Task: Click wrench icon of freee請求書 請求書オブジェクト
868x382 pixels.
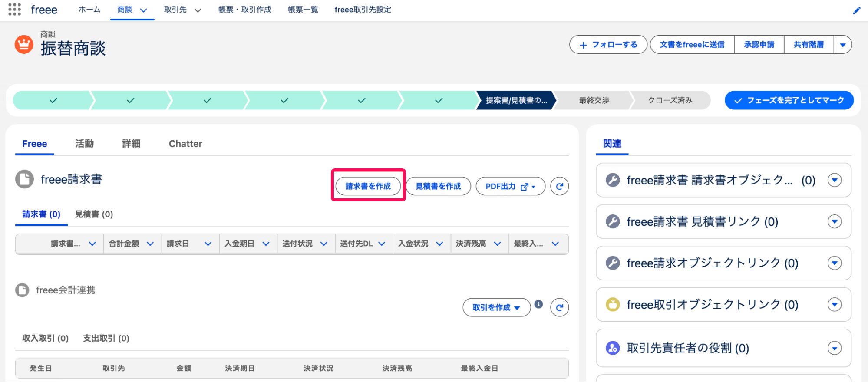Action: [x=613, y=180]
